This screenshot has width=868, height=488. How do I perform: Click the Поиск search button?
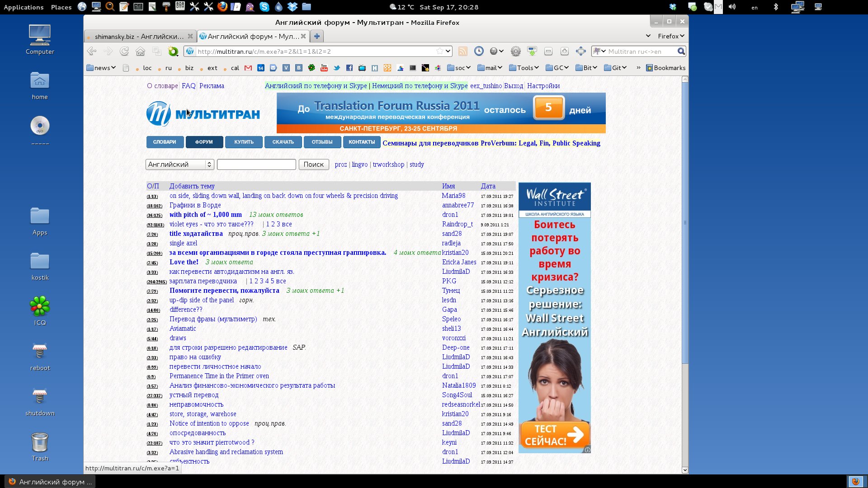pos(313,164)
